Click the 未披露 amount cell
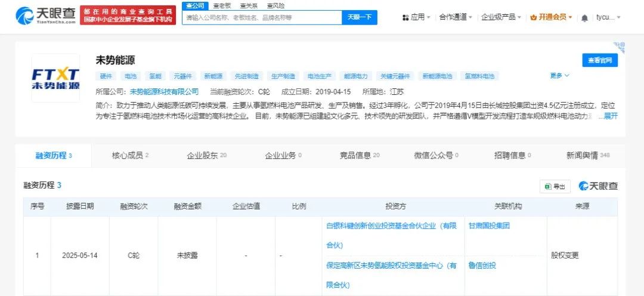The height and width of the screenshot is (296, 644). (x=187, y=255)
